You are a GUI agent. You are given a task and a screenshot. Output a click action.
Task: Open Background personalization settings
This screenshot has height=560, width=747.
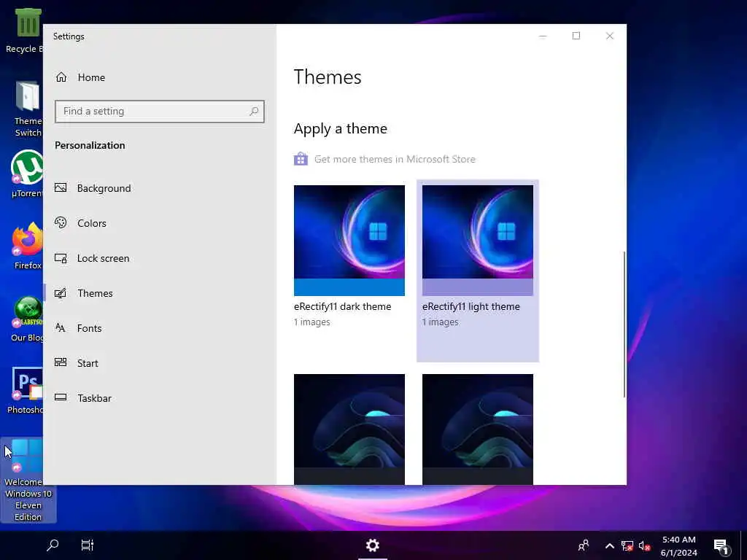click(160, 188)
